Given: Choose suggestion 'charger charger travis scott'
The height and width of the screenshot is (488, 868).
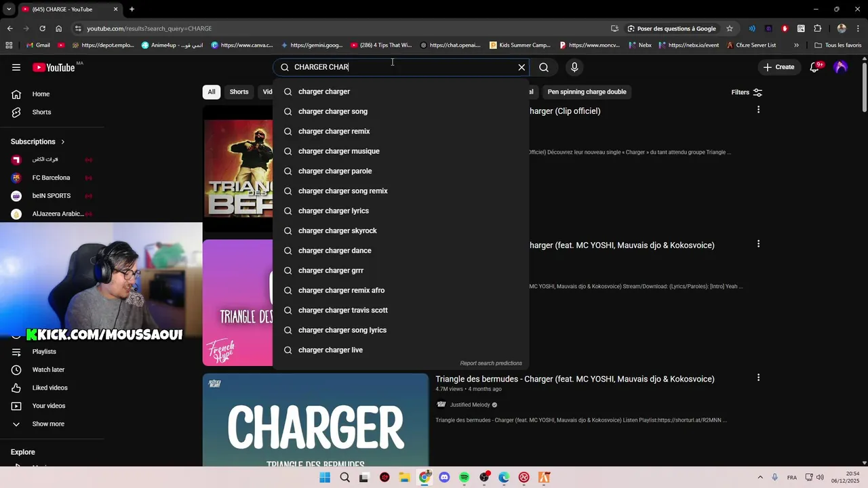Looking at the screenshot, I should click(x=401, y=310).
